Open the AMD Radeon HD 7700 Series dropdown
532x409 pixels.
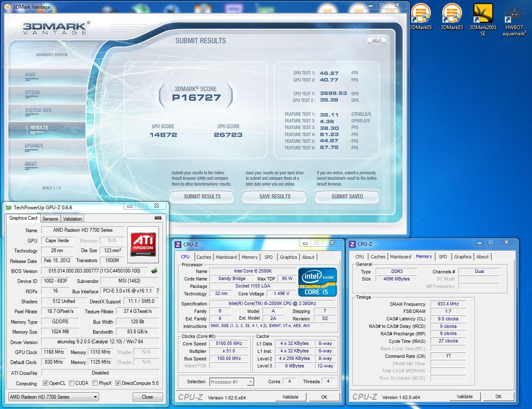pos(53,397)
